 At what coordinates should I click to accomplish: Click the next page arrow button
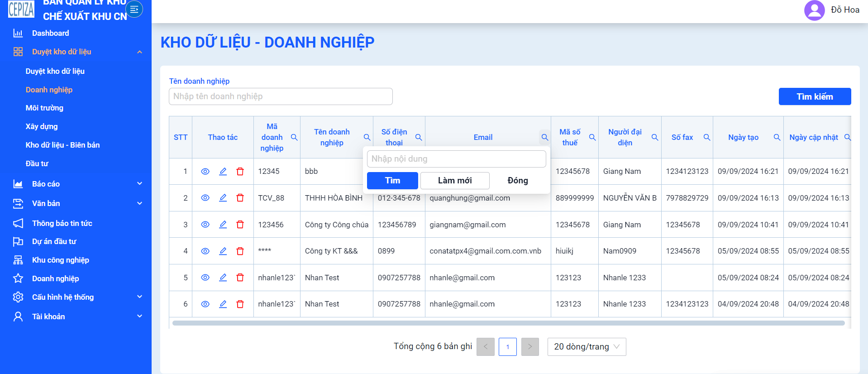click(530, 347)
